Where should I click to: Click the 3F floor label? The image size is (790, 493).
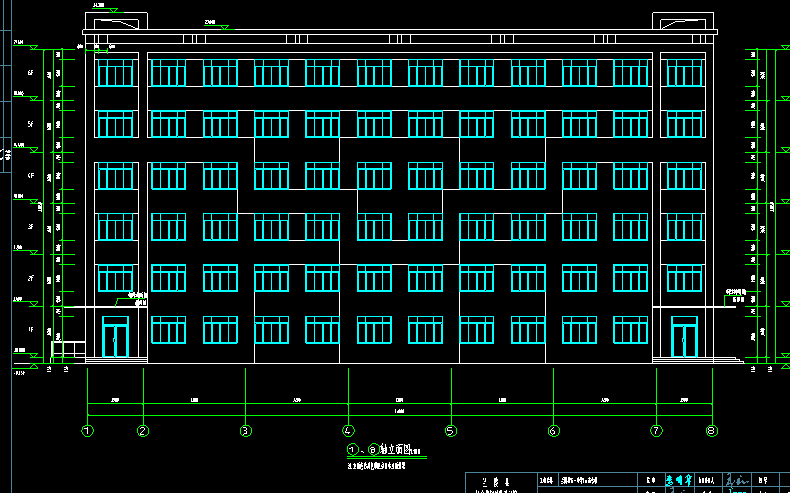(x=31, y=227)
